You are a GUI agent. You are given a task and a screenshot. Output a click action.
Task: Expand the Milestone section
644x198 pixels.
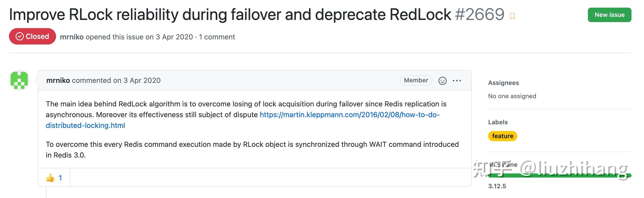503,164
